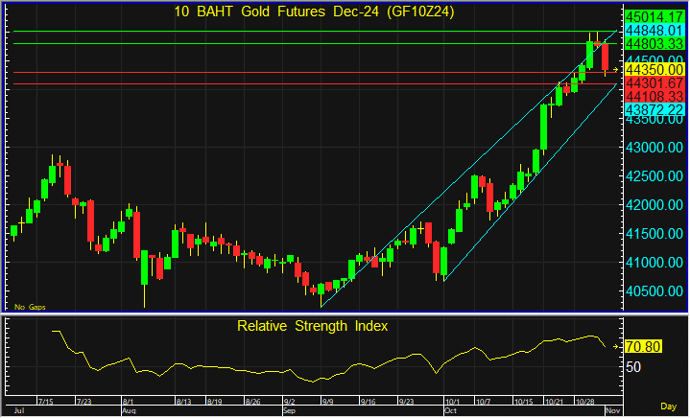Click the yellow 44350.00 last price label

coord(654,69)
